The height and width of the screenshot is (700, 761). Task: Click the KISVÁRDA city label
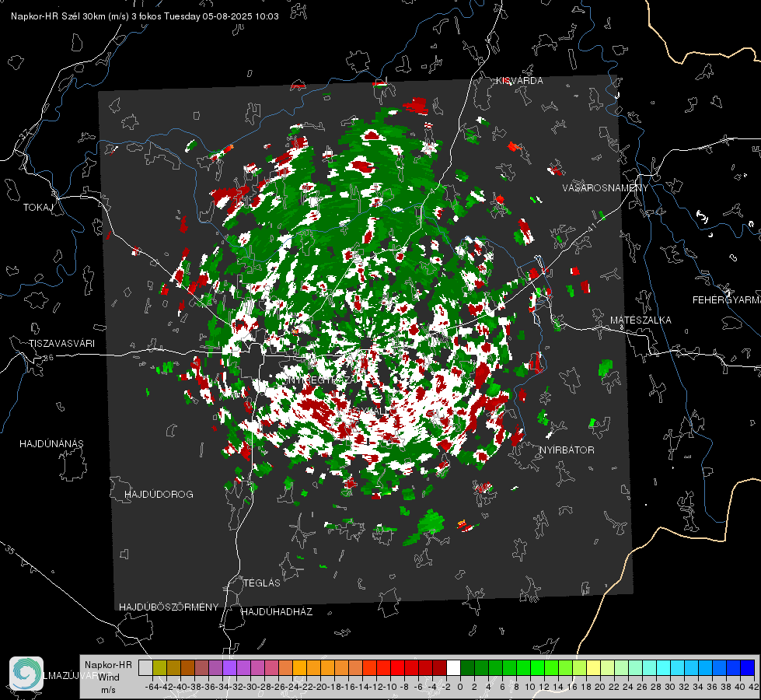coord(519,81)
